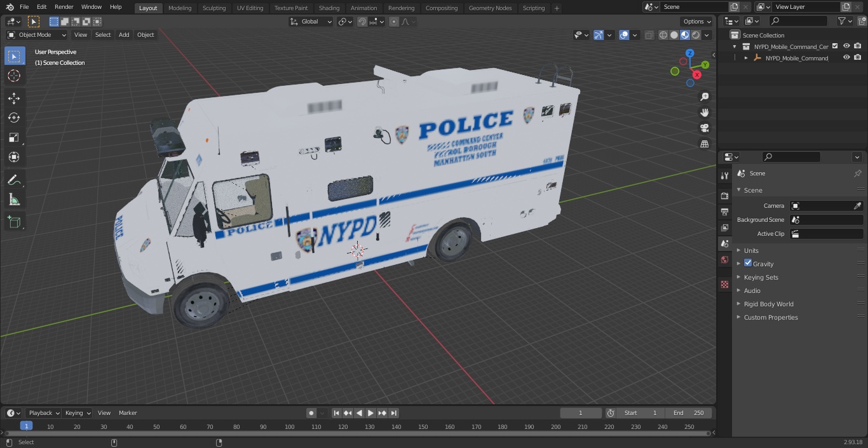The width and height of the screenshot is (868, 448).
Task: Click the Blender logo menu icon
Action: pyautogui.click(x=10, y=7)
